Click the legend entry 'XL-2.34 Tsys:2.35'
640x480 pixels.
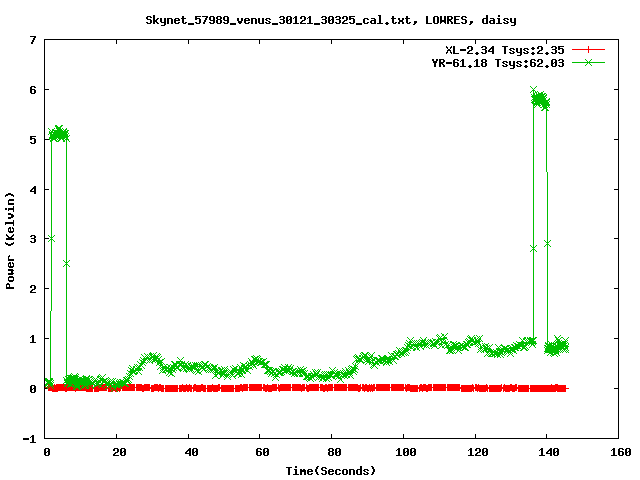(504, 50)
